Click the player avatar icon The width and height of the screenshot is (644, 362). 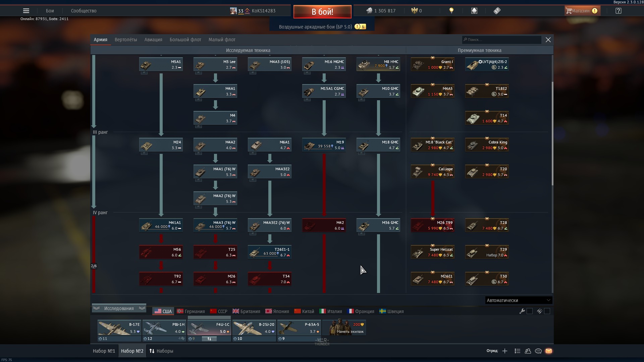(x=233, y=11)
